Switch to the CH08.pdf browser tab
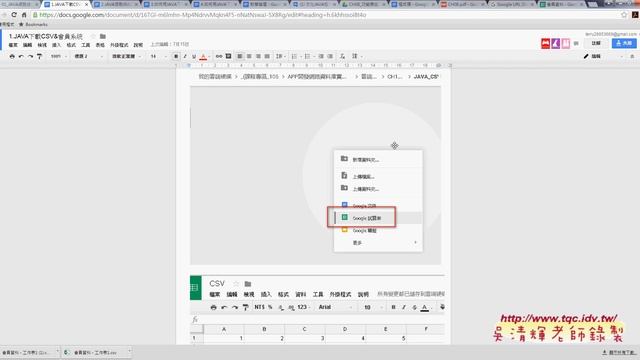640x360 pixels. pyautogui.click(x=462, y=4)
